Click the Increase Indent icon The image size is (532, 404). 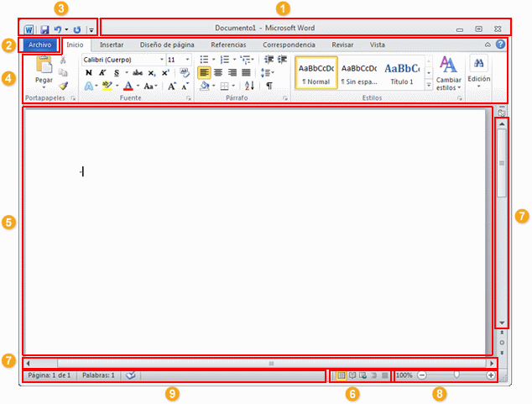(282, 60)
